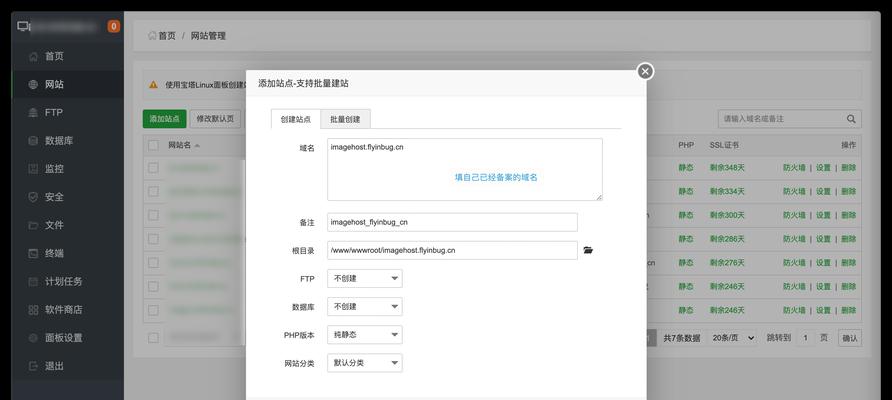Click the 剩余276天 SSL certificate text
The width and height of the screenshot is (892, 400).
pos(727,263)
